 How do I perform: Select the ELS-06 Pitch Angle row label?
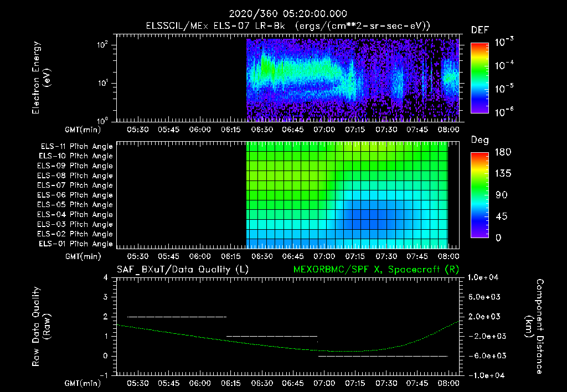click(75, 195)
